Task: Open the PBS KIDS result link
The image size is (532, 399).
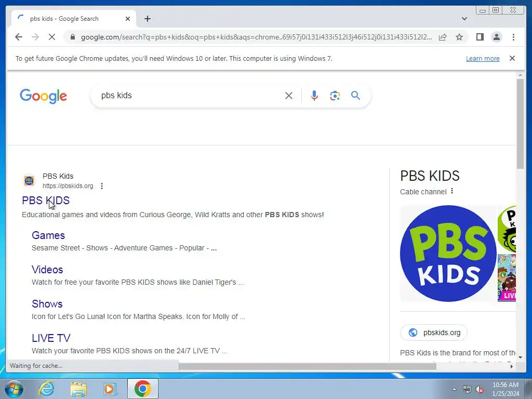Action: tap(46, 201)
